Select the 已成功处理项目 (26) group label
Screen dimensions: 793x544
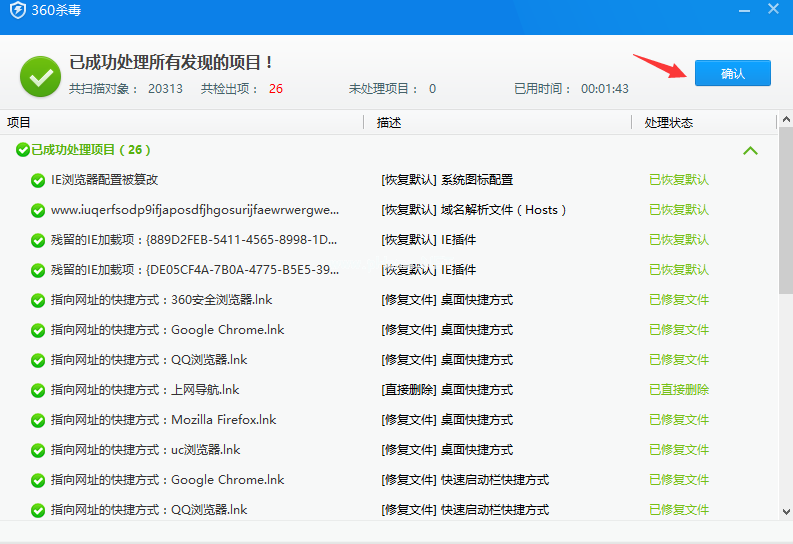(90, 150)
